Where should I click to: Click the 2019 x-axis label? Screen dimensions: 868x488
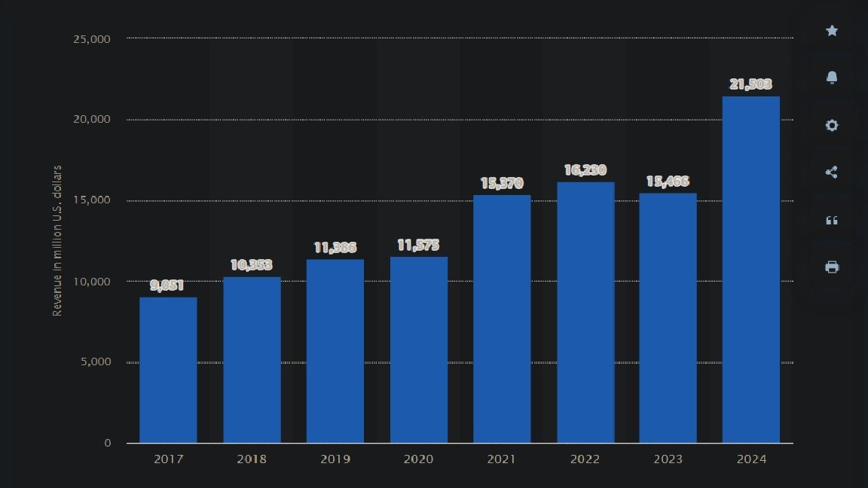pyautogui.click(x=335, y=459)
